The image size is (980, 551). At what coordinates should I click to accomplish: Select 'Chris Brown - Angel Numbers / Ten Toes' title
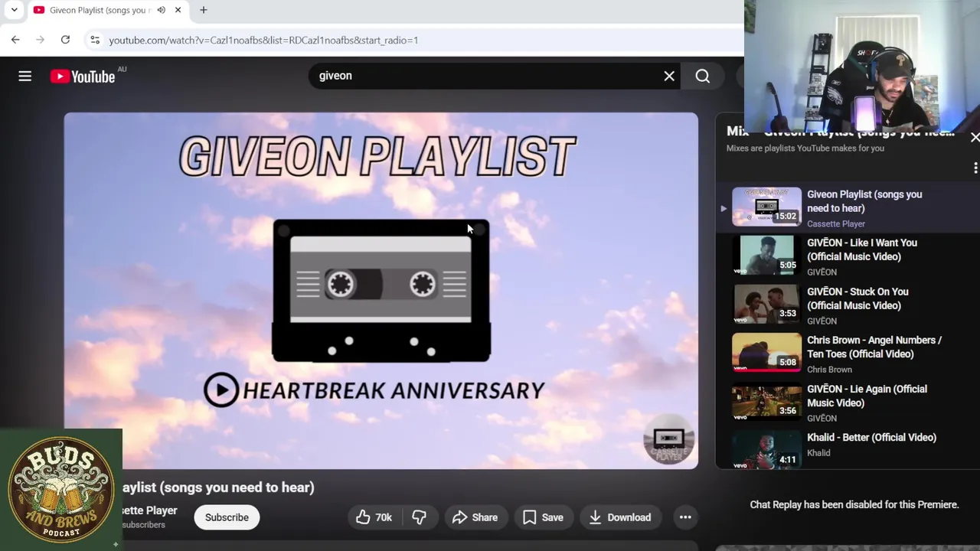pyautogui.click(x=874, y=347)
